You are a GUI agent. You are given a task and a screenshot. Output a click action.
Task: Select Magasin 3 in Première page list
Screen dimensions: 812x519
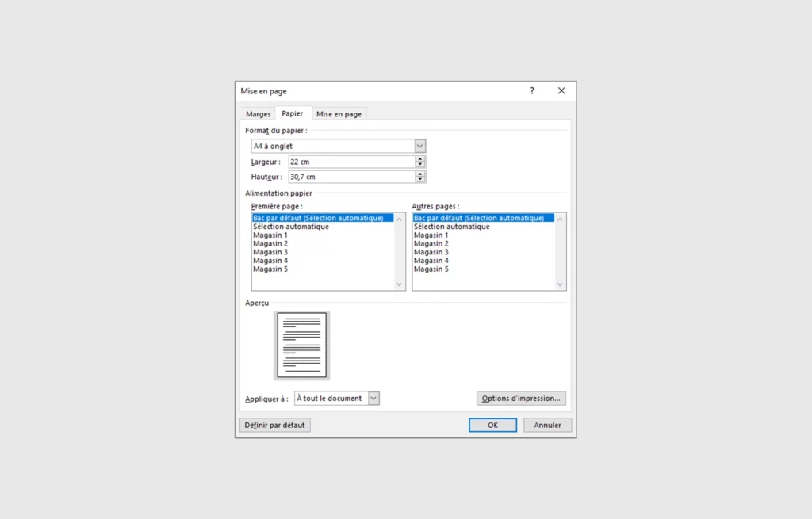323,252
